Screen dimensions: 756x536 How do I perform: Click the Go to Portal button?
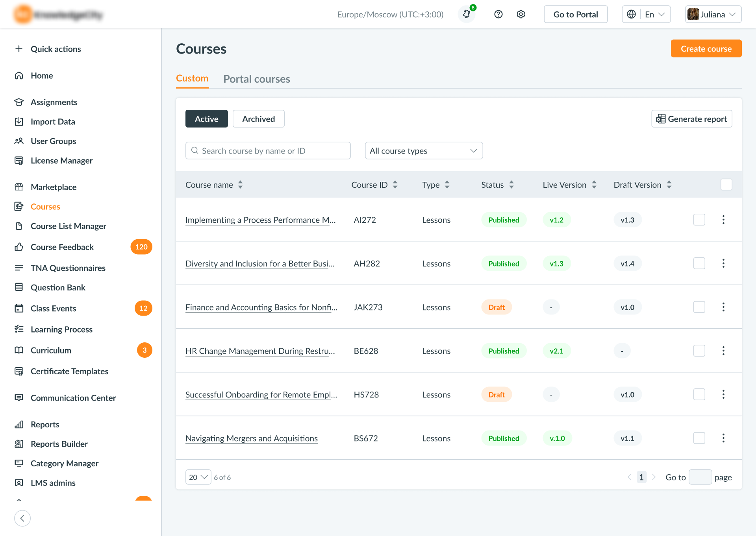pos(576,14)
